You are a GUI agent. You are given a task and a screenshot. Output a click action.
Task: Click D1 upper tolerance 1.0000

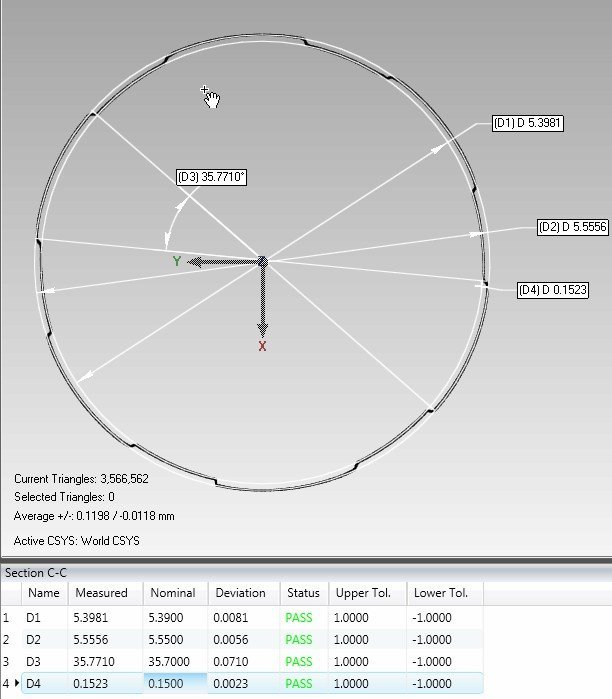click(351, 618)
